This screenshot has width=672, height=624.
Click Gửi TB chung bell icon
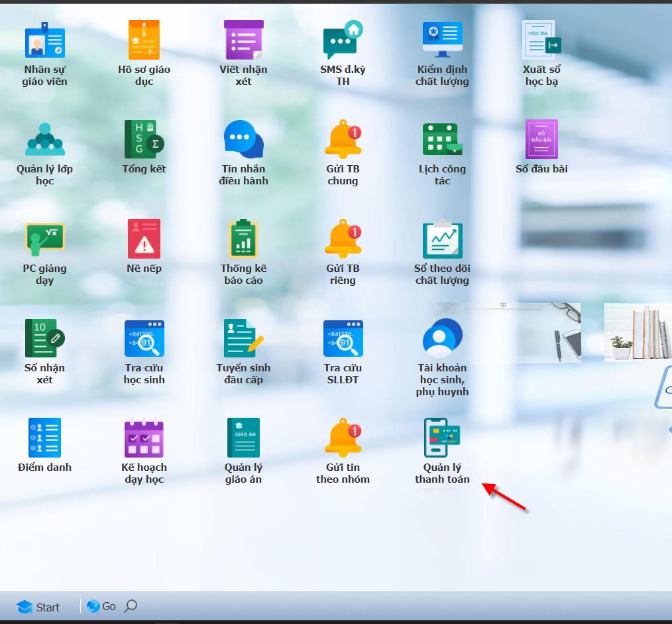(343, 140)
